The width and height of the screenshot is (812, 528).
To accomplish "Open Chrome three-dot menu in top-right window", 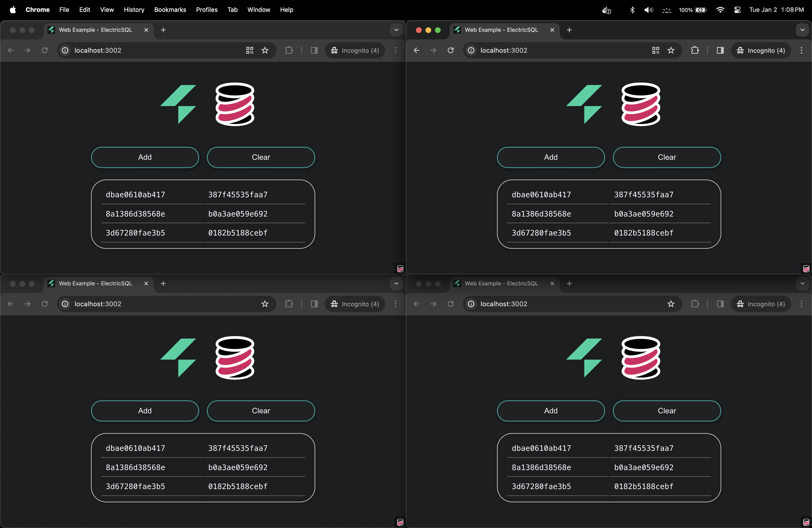I will click(801, 51).
